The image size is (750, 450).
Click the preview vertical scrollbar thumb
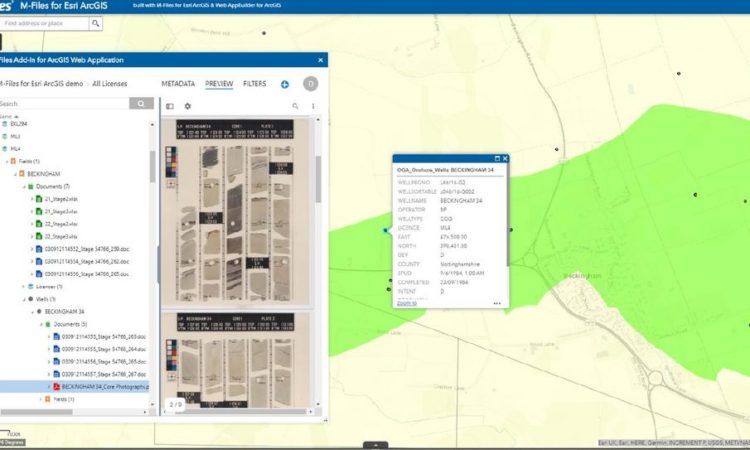[x=318, y=179]
